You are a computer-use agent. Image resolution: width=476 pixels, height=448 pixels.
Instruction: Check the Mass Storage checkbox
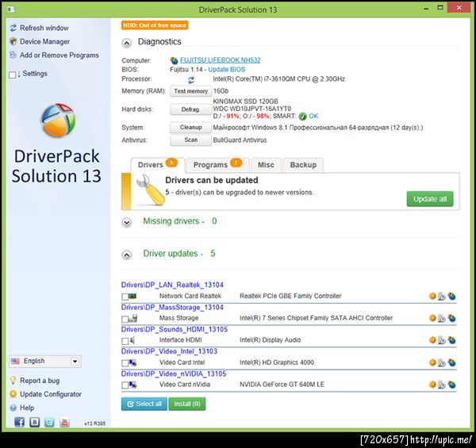pyautogui.click(x=125, y=319)
